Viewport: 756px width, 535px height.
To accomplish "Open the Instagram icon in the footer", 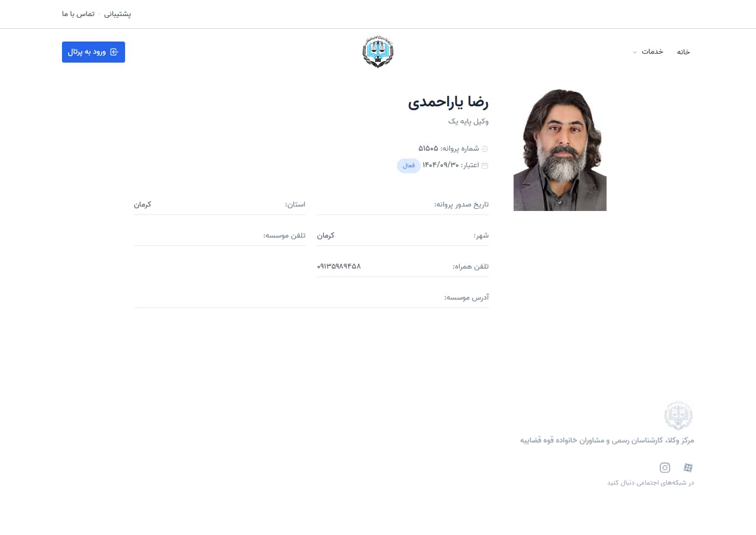I will (x=665, y=467).
